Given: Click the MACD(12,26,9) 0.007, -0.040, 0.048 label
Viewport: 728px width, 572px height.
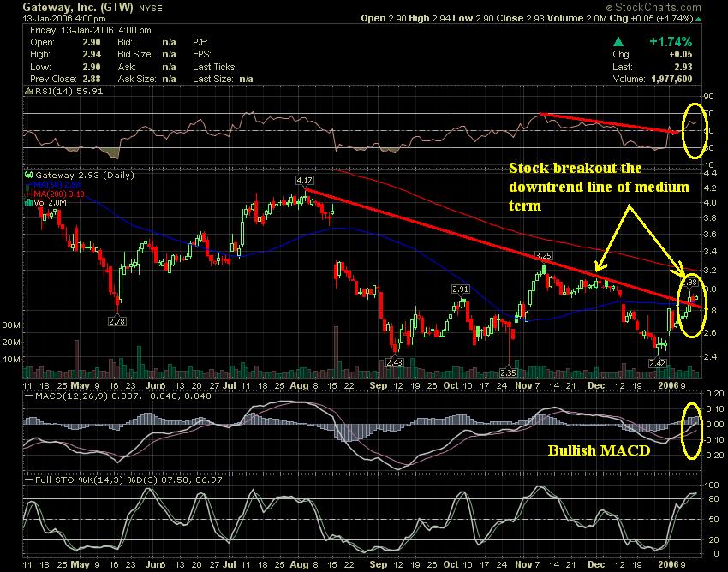Looking at the screenshot, I should [x=123, y=396].
